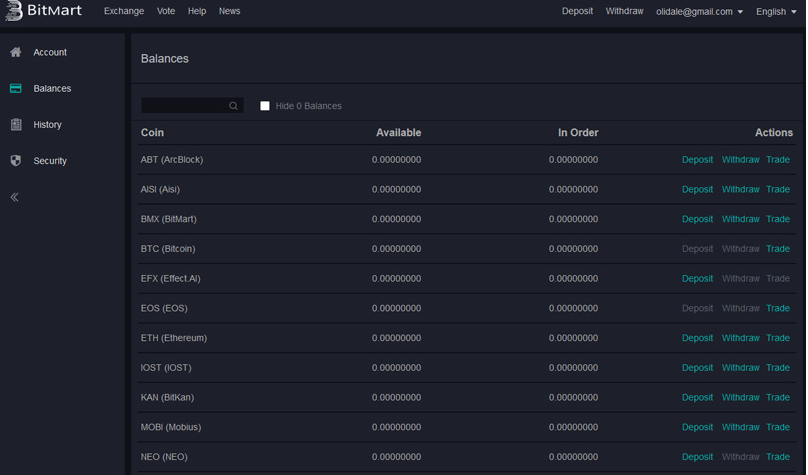Open History via the clipboard icon
808x475 pixels.
pos(16,124)
